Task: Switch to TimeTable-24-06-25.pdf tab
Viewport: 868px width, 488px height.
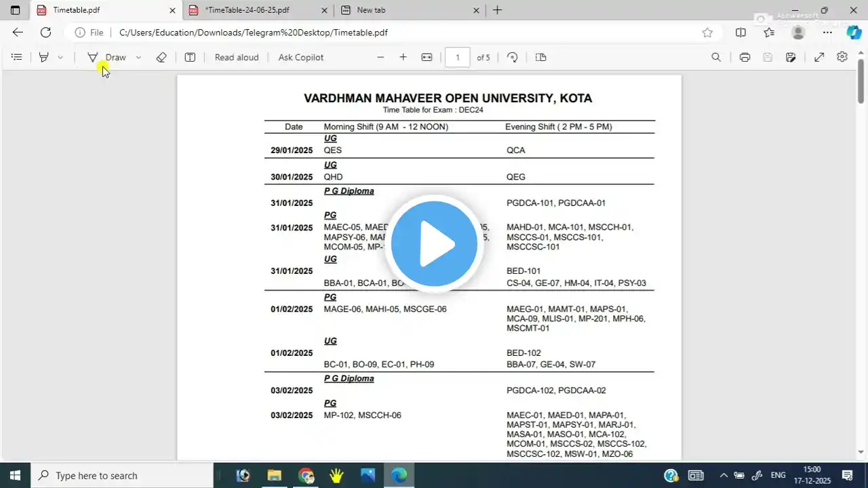Action: click(x=258, y=10)
